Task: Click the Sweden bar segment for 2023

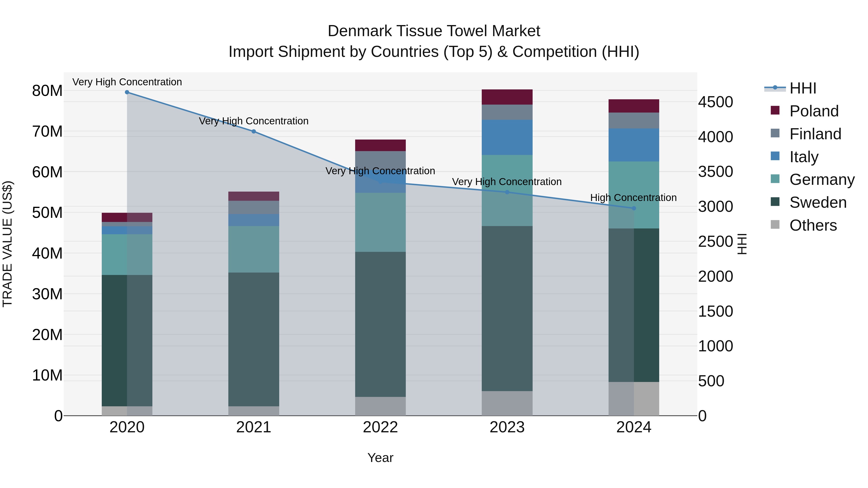Action: (507, 308)
